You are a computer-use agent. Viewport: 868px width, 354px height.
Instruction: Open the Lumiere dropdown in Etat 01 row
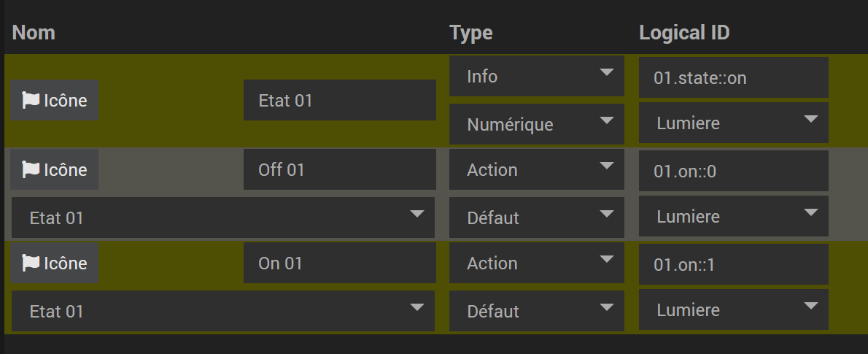(734, 123)
